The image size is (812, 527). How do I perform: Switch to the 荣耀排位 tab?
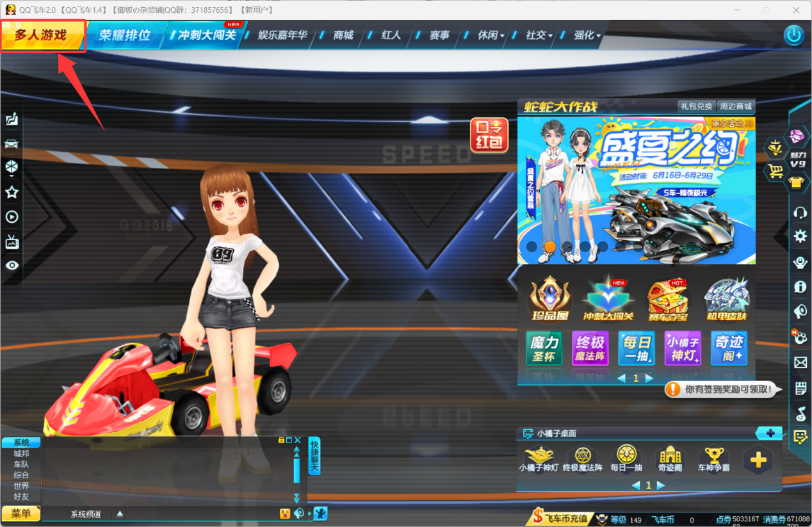point(125,35)
